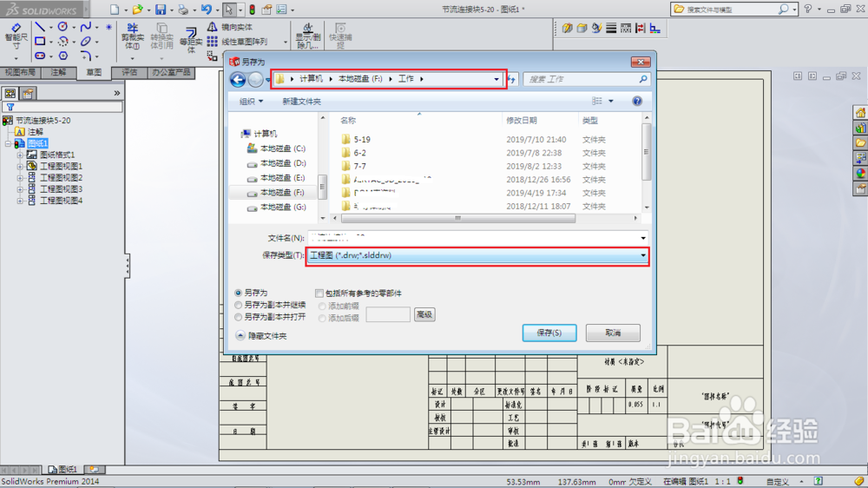Undo the last action
The width and height of the screenshot is (868, 488).
206,10
